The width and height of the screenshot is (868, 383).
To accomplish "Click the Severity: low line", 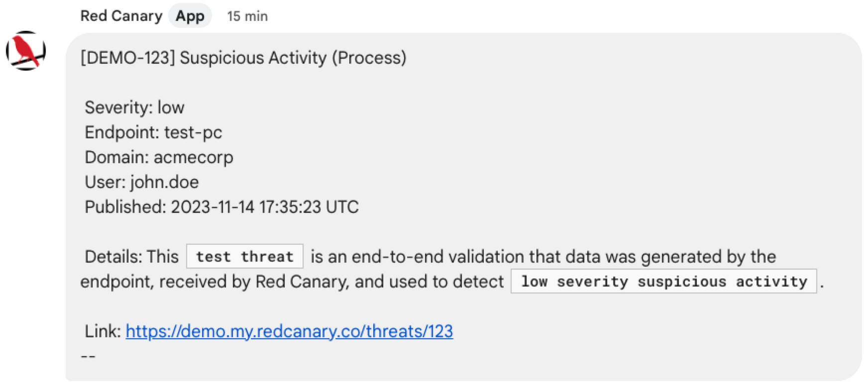I will click(x=134, y=107).
